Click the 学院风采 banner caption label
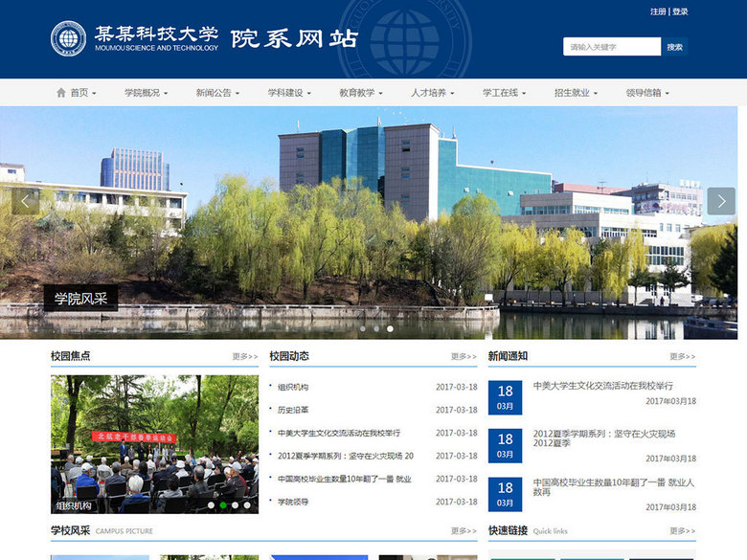 [80, 298]
